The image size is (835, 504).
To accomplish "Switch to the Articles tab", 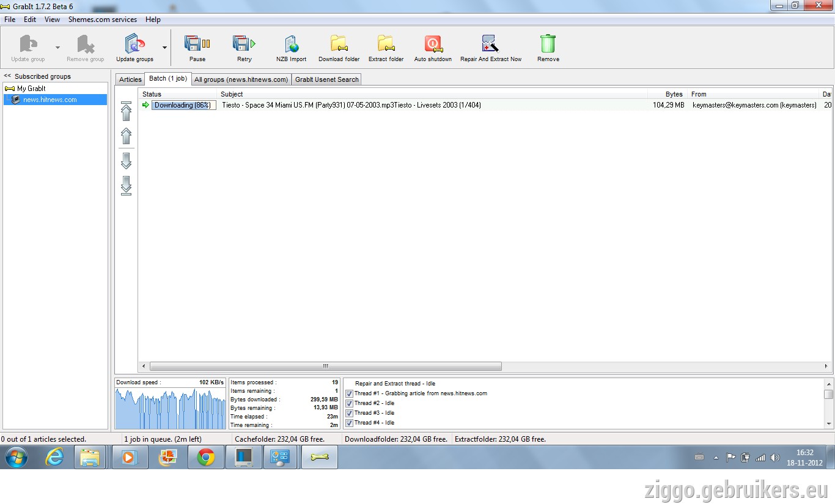I will pos(130,79).
